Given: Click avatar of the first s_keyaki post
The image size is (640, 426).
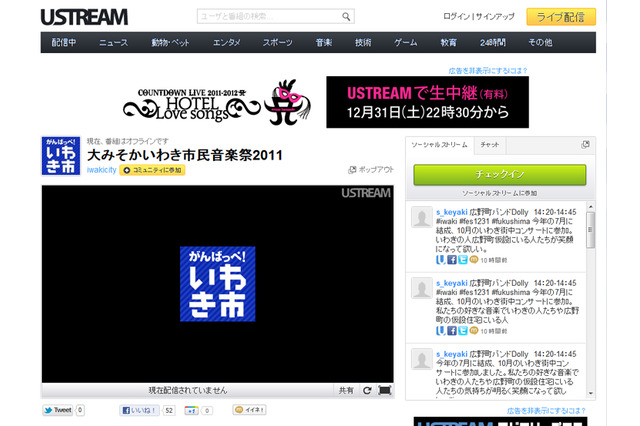Looking at the screenshot, I should [422, 217].
